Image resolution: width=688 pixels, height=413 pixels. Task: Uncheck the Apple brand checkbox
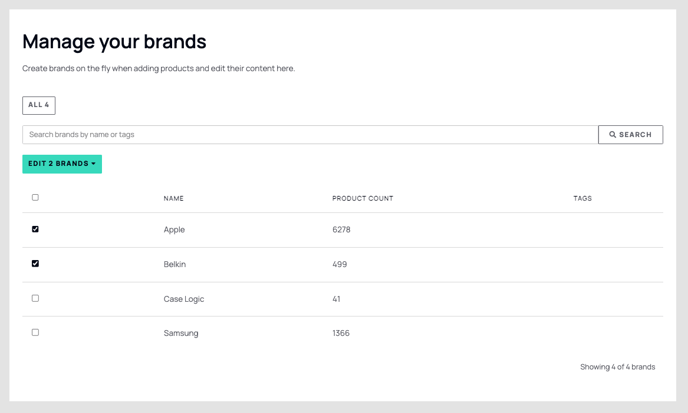click(x=35, y=229)
